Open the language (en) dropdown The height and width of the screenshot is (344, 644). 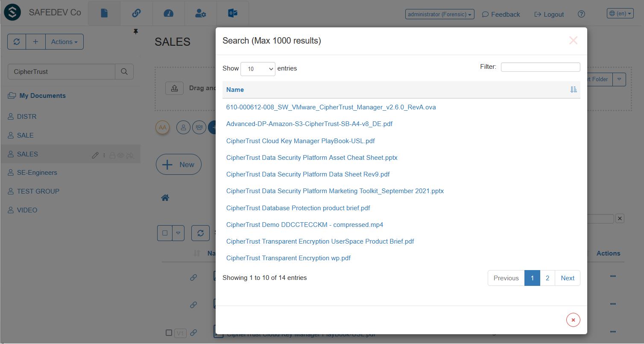pyautogui.click(x=620, y=14)
